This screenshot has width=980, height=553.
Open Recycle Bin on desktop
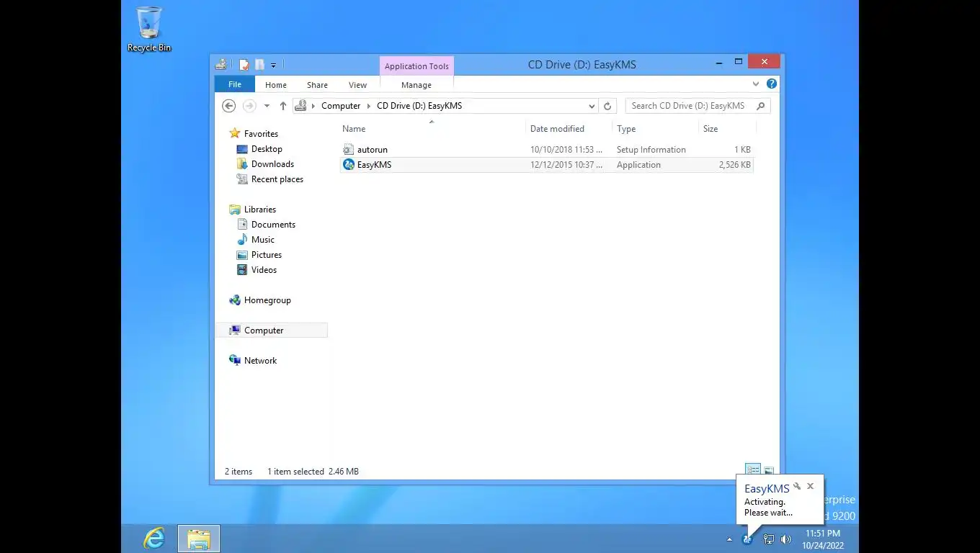(149, 30)
